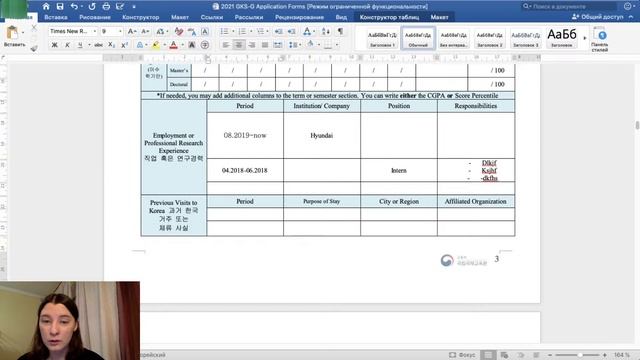Expand bulleted list options arrow
The image size is (640, 360).
(x=233, y=31)
